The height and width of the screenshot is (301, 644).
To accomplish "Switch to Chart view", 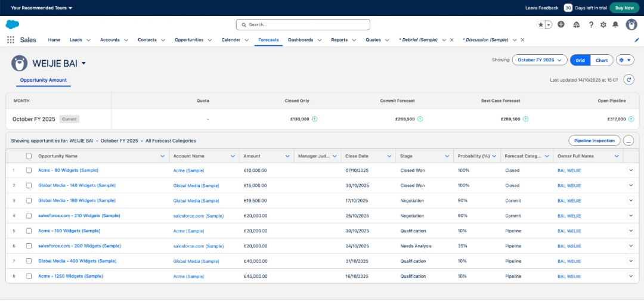I will [x=602, y=60].
